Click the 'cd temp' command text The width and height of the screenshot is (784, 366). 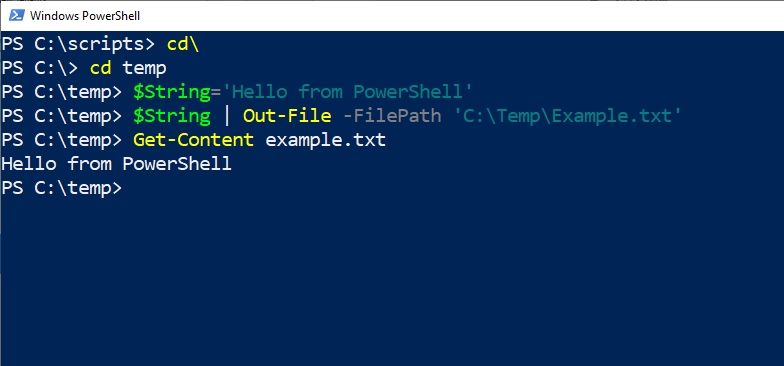pyautogui.click(x=128, y=68)
